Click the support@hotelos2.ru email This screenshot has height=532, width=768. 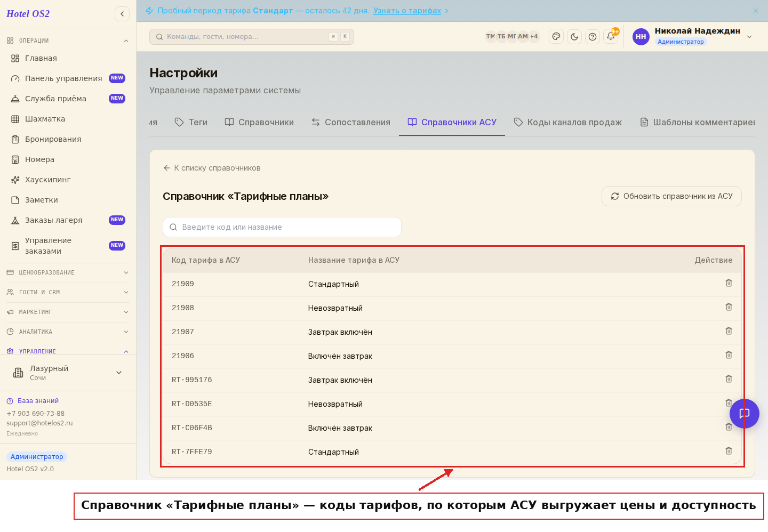tap(39, 423)
